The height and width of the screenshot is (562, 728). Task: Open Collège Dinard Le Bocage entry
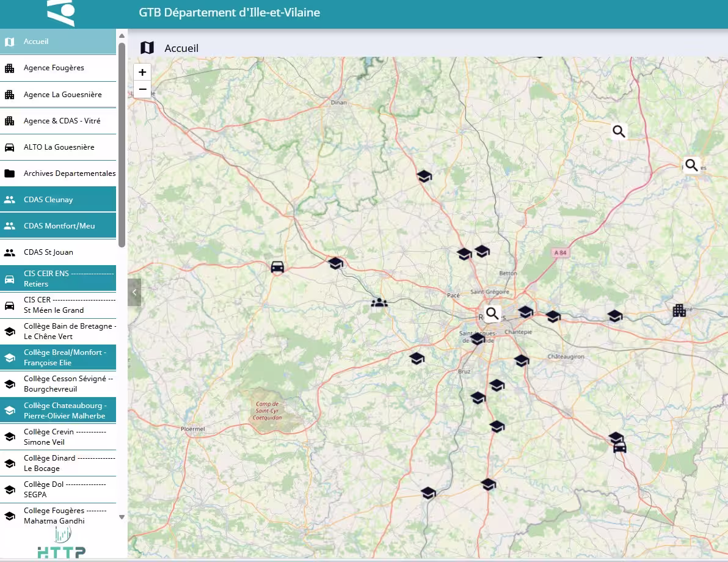[x=58, y=463]
